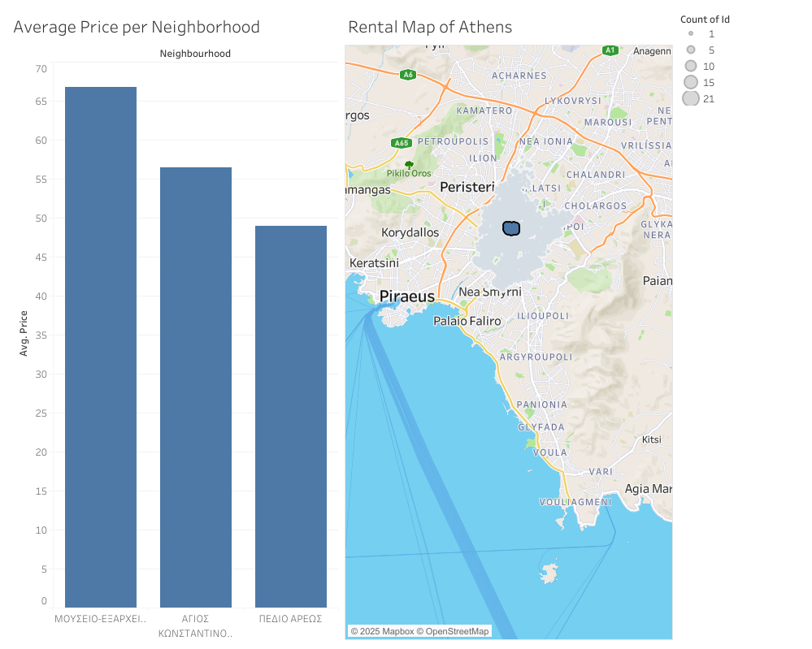Click the count 15 legend circle
Screen dimensions: 812x649
(x=691, y=82)
